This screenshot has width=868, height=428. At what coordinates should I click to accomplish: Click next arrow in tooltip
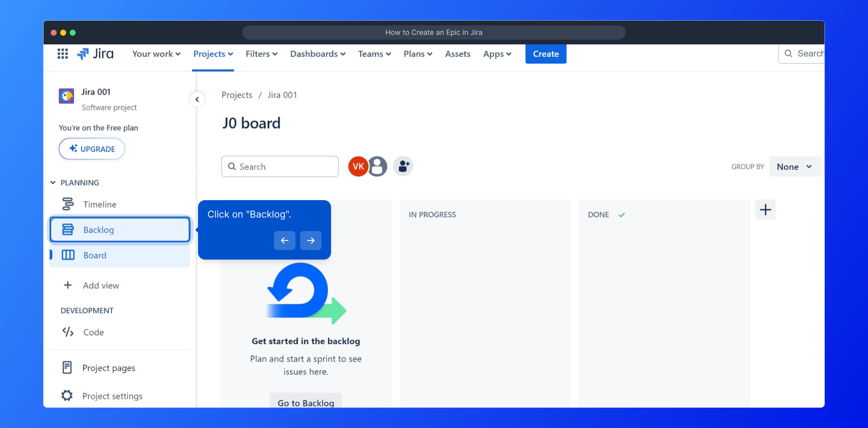click(x=310, y=240)
